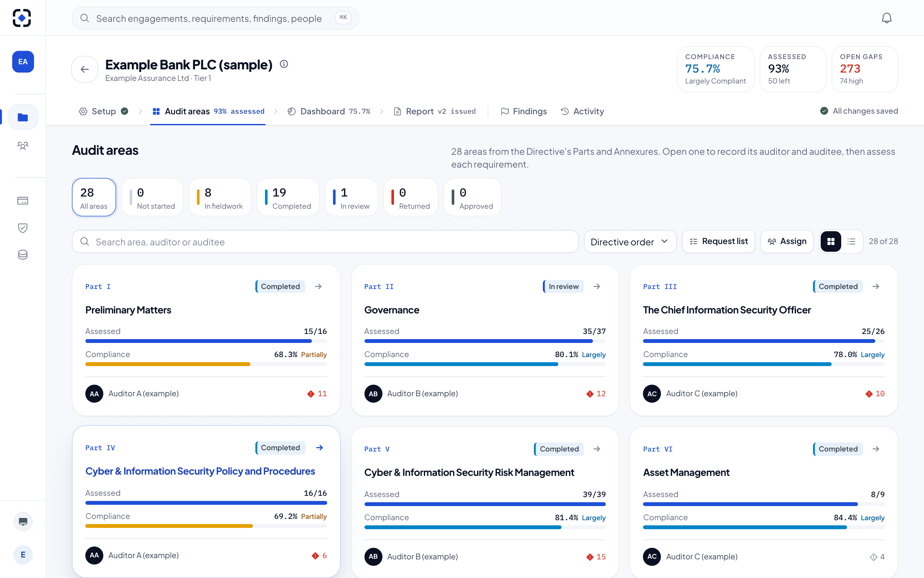Go back with the left arrow button
Screen dimensions: 924x578
click(85, 69)
